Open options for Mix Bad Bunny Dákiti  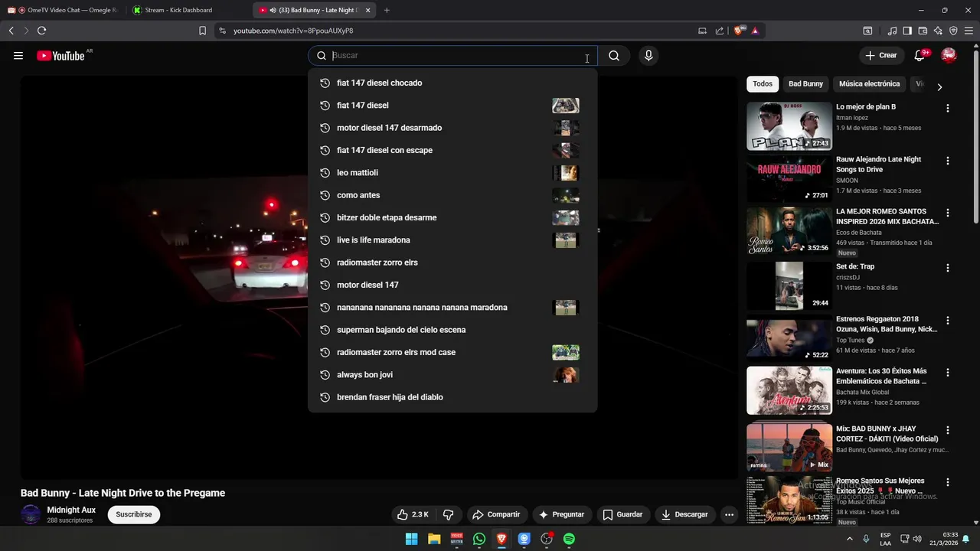click(948, 431)
